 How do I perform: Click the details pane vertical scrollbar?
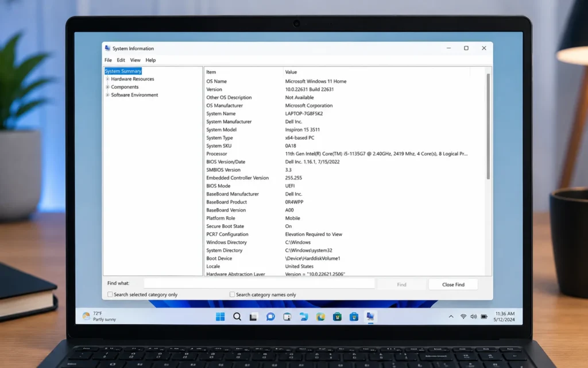click(x=488, y=126)
